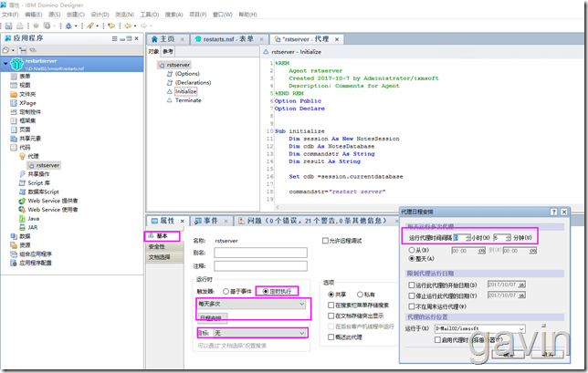The height and width of the screenshot is (373, 588).
Task: Click the Print icon in the main toolbar
Action: point(20,26)
